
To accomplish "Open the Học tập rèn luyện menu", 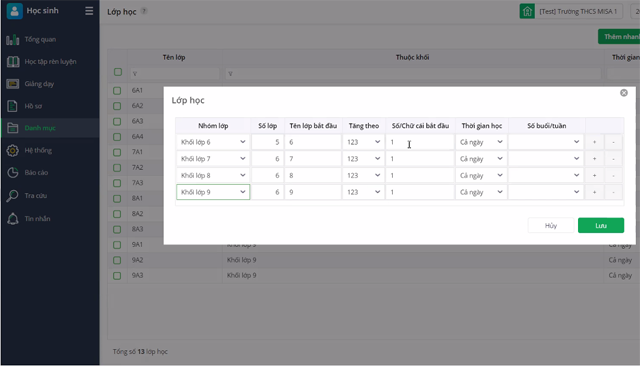I will (50, 62).
